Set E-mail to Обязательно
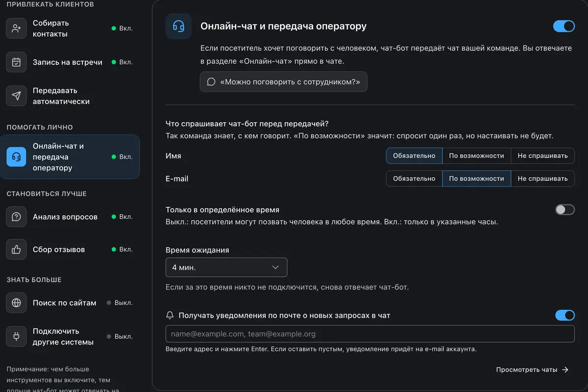The image size is (588, 392). 414,178
